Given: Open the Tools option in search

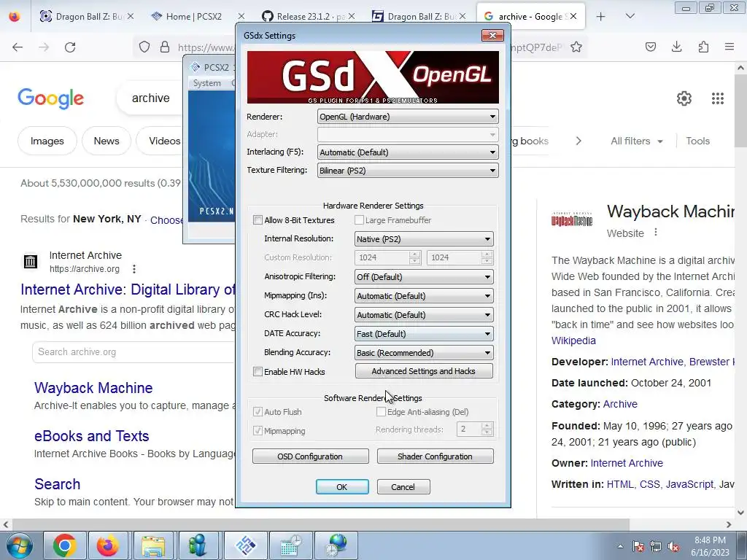Looking at the screenshot, I should click(697, 141).
